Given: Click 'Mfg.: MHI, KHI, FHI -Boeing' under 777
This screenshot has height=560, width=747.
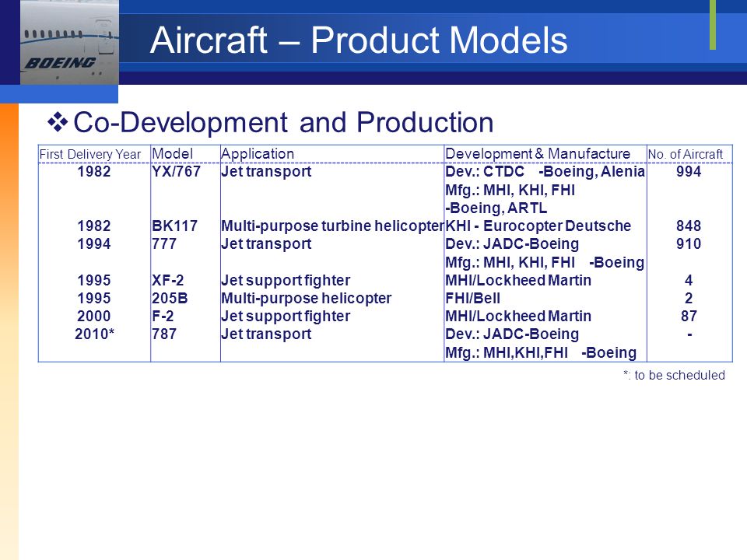Looking at the screenshot, I should click(545, 262).
